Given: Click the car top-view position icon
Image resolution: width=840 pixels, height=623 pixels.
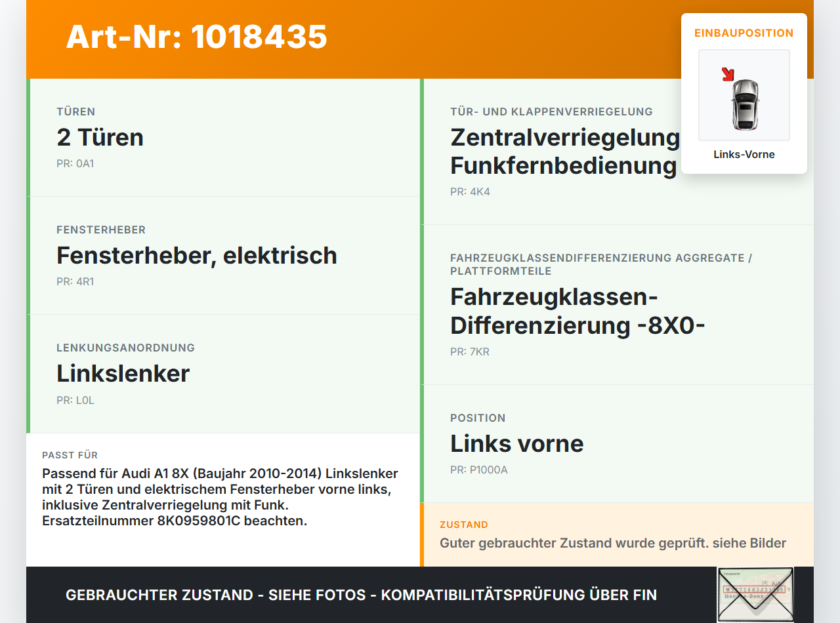Looking at the screenshot, I should (744, 95).
